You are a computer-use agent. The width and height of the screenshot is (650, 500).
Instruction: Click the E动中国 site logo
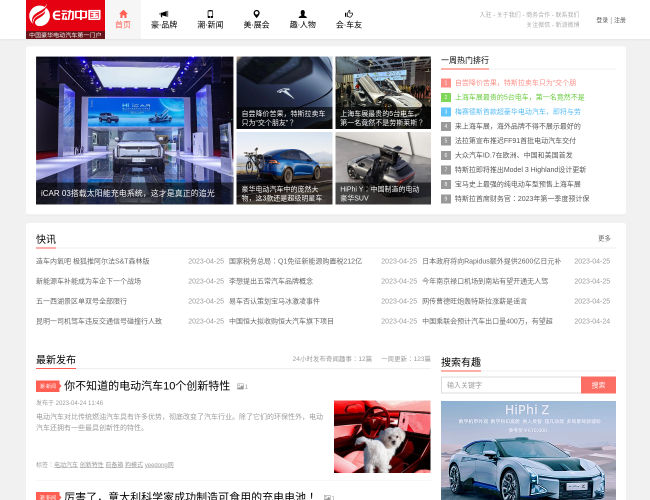pyautogui.click(x=65, y=18)
